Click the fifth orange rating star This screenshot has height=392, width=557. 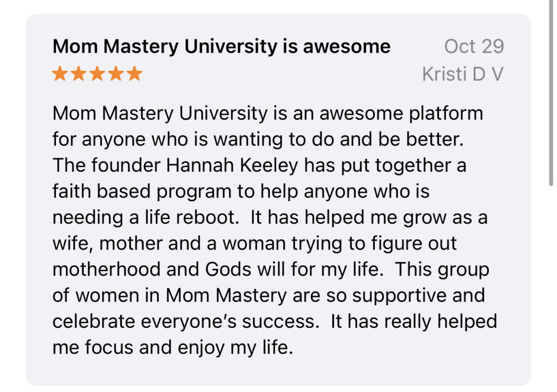[x=134, y=74]
